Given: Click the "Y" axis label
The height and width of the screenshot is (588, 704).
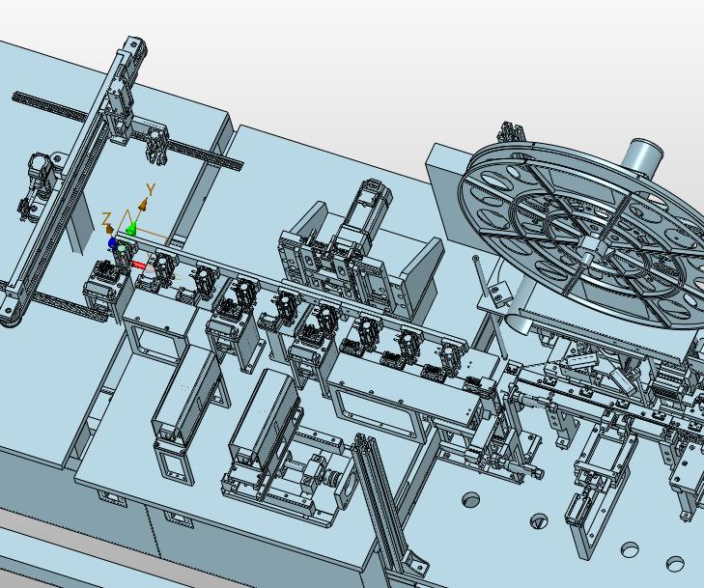Looking at the screenshot, I should click(x=151, y=190).
